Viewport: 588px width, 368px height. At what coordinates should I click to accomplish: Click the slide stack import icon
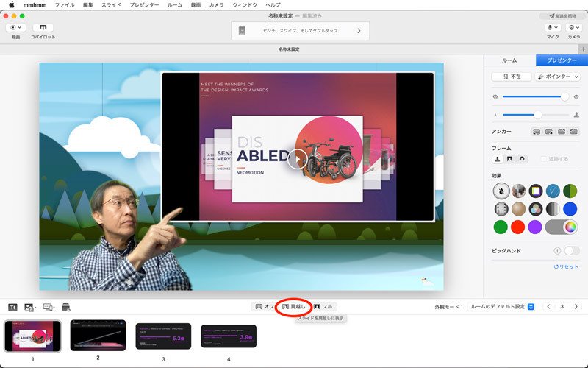click(x=66, y=307)
